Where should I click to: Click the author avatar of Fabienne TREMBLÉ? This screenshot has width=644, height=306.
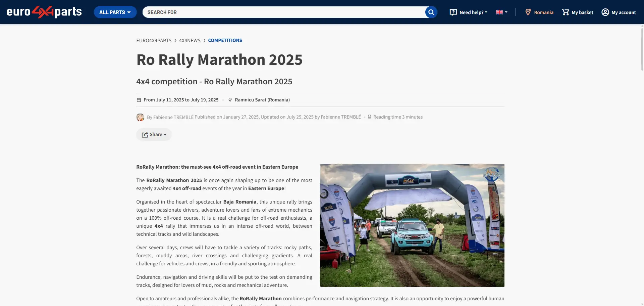tap(140, 117)
